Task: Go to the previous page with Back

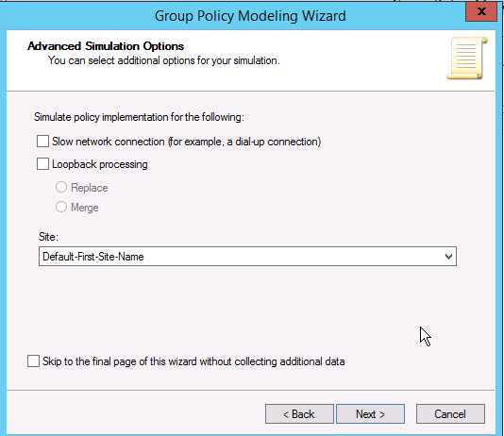Action: [299, 414]
